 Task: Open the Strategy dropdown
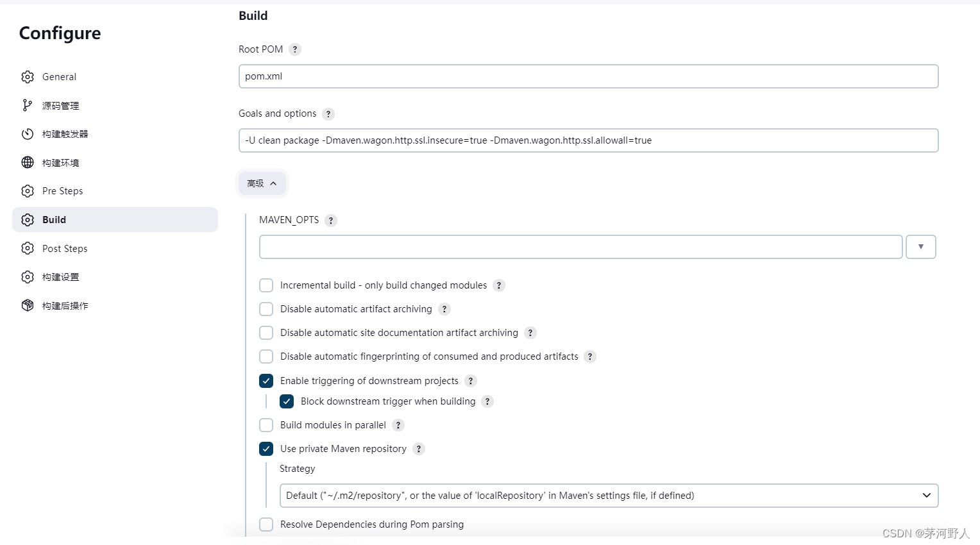click(609, 496)
